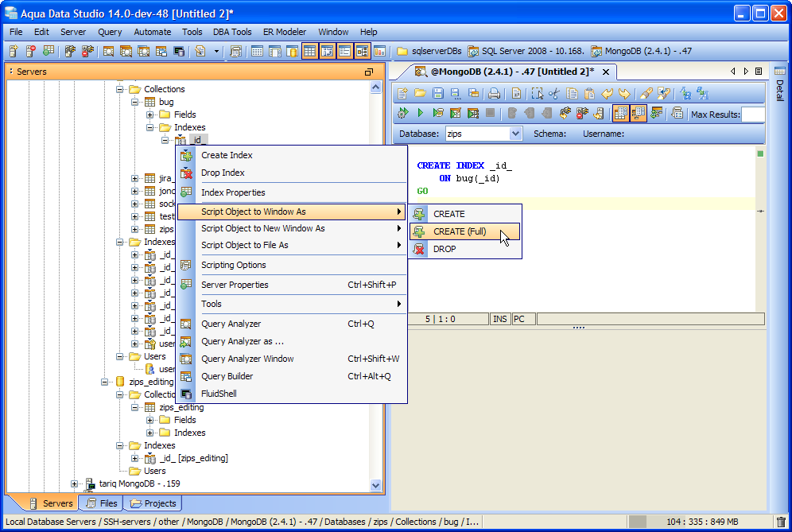Click the sqlserverDBs shortcut in the toolbar

(x=429, y=51)
